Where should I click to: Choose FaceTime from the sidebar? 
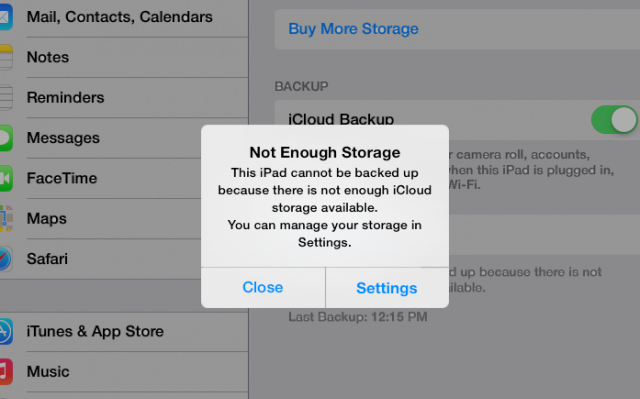click(x=100, y=178)
